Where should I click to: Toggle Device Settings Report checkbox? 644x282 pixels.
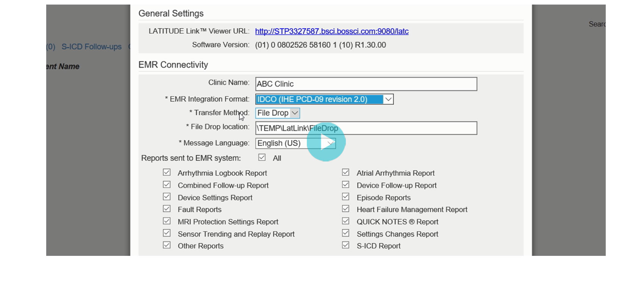click(167, 197)
